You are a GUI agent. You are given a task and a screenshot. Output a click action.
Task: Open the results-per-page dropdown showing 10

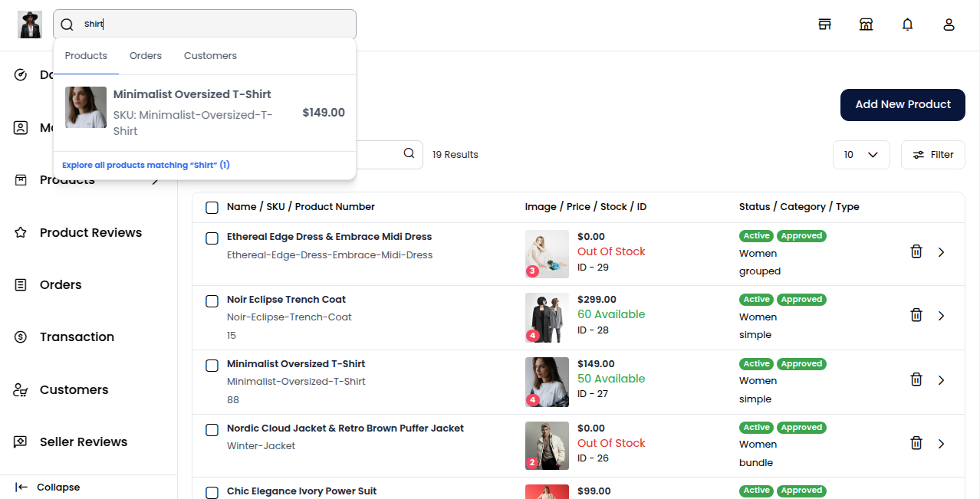click(860, 154)
